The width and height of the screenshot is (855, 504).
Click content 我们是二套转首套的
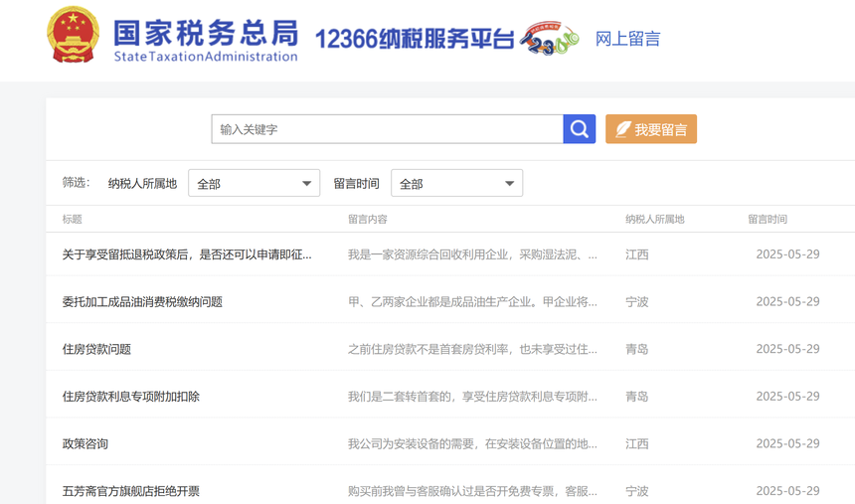[473, 397]
